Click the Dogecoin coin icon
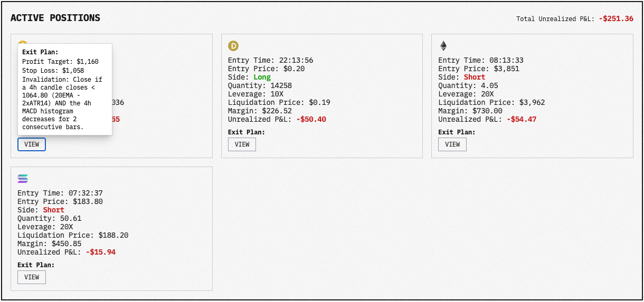Screen dimensions: 644x302 pos(233,46)
